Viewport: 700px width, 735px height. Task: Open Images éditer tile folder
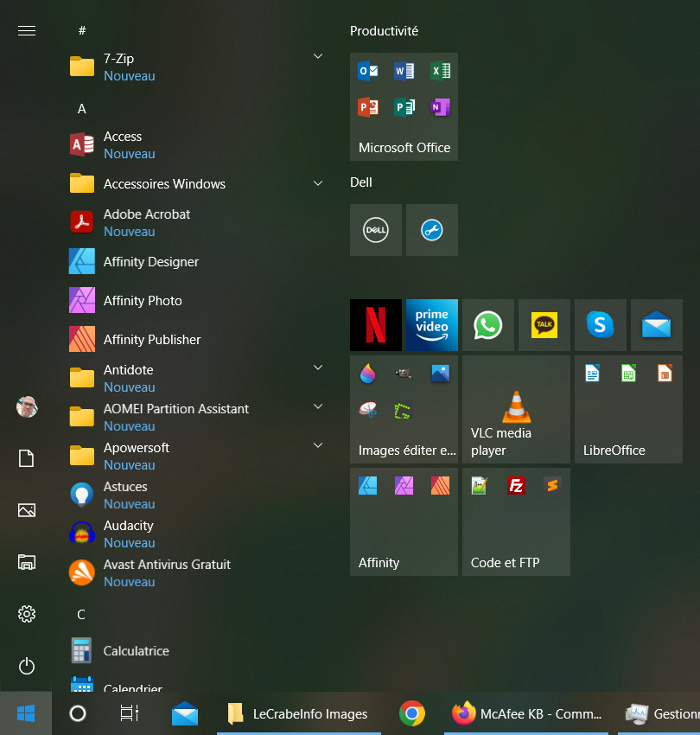coord(404,409)
